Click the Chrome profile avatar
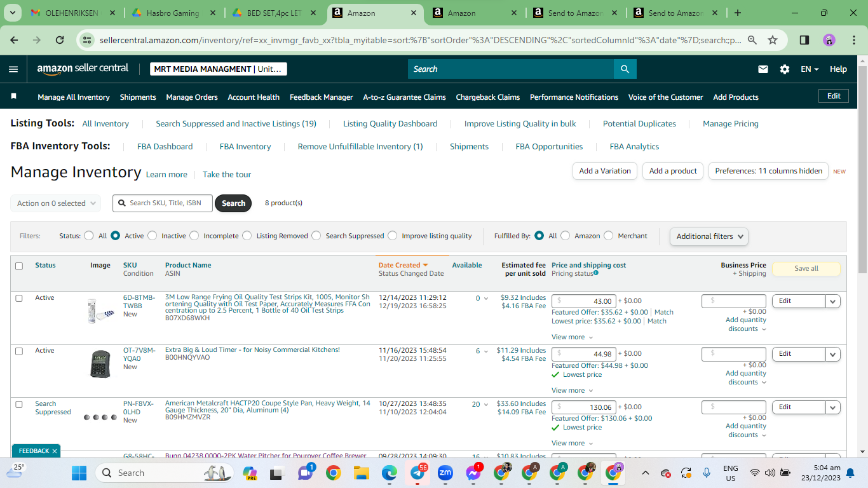The height and width of the screenshot is (488, 868). coord(829,40)
